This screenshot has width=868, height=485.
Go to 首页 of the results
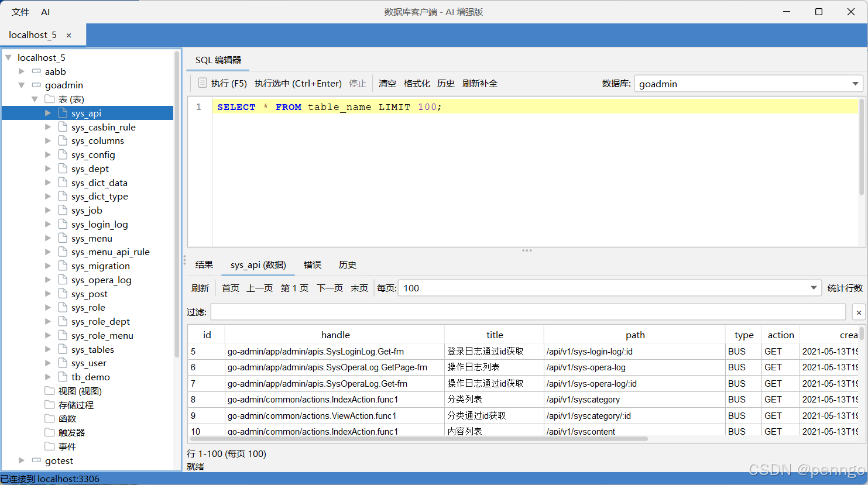click(231, 288)
